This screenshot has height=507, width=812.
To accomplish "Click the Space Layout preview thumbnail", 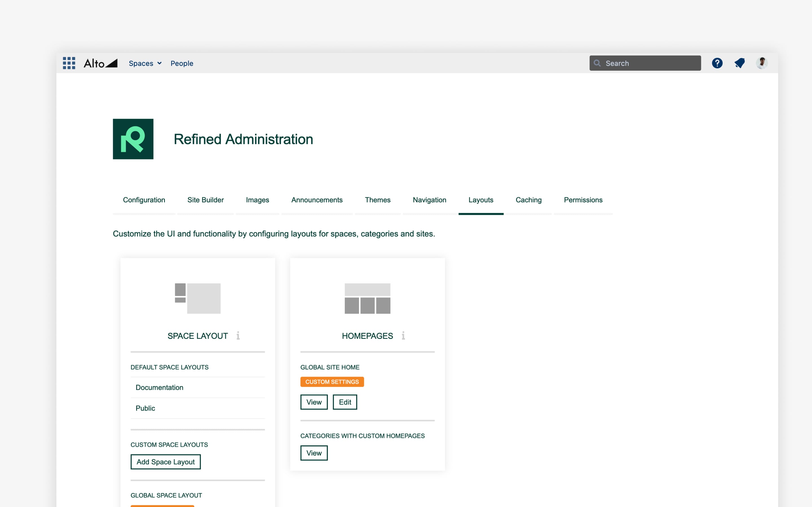I will [198, 299].
